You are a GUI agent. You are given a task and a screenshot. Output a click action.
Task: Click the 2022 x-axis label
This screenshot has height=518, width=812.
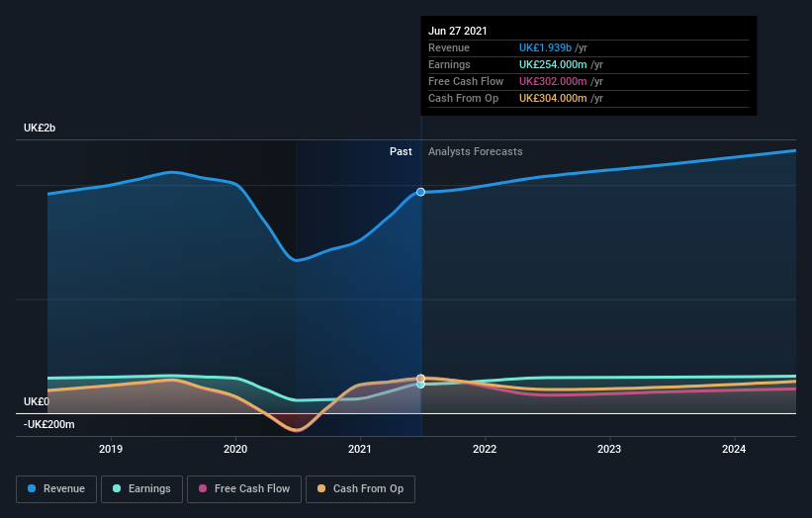pos(485,449)
